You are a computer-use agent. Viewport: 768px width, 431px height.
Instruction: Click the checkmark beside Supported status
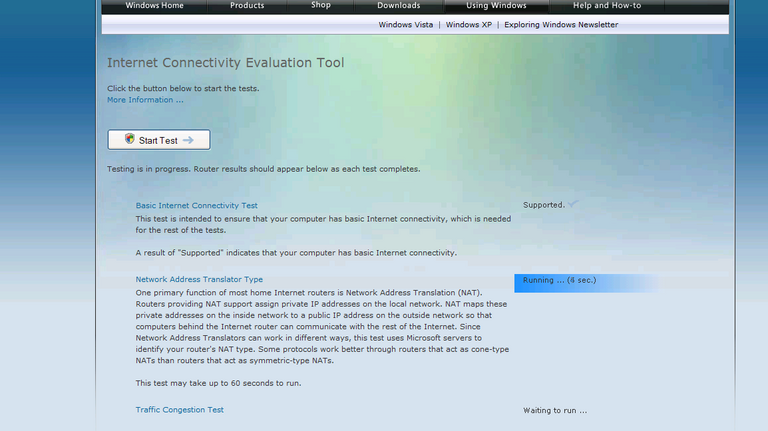(573, 204)
